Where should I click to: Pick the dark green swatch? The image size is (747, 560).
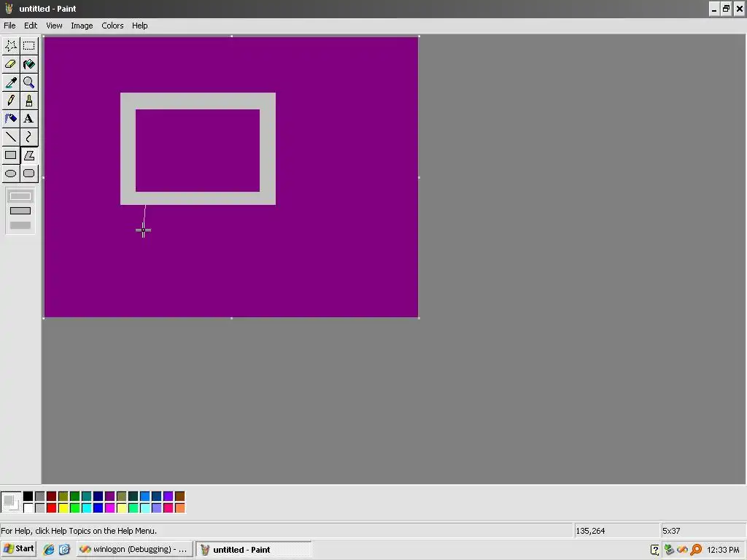(75, 496)
